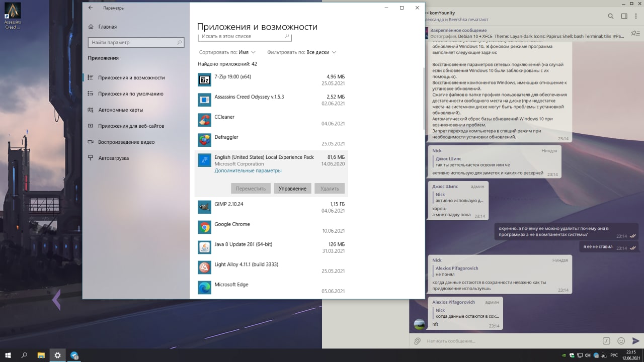Click Alexios Pifagorovich avatar in Telegram
Screen dimensions: 644x362
tap(419, 324)
